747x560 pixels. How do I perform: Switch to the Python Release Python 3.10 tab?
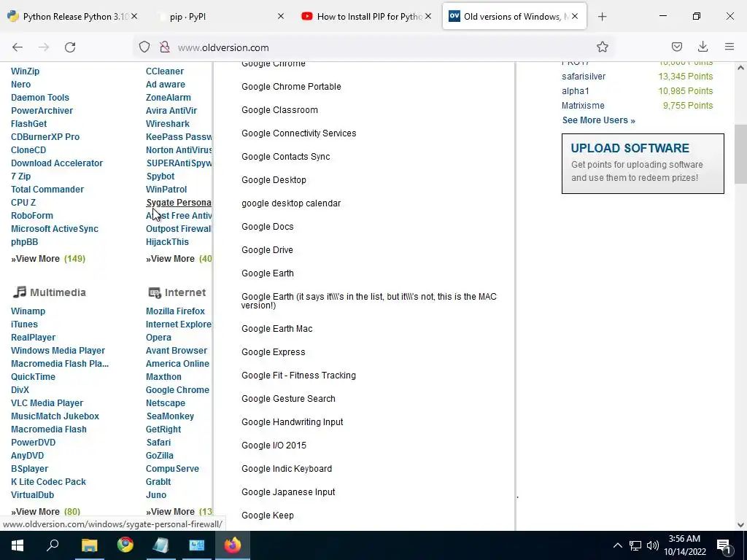click(71, 17)
